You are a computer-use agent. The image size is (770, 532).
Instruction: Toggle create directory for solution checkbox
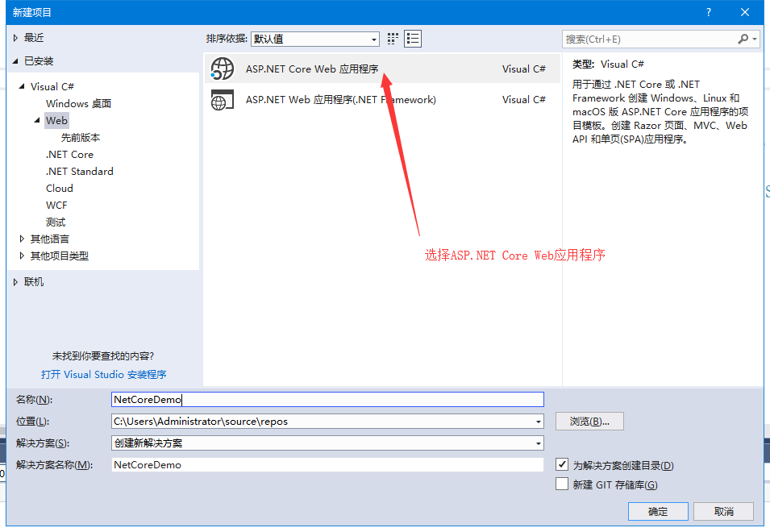562,464
